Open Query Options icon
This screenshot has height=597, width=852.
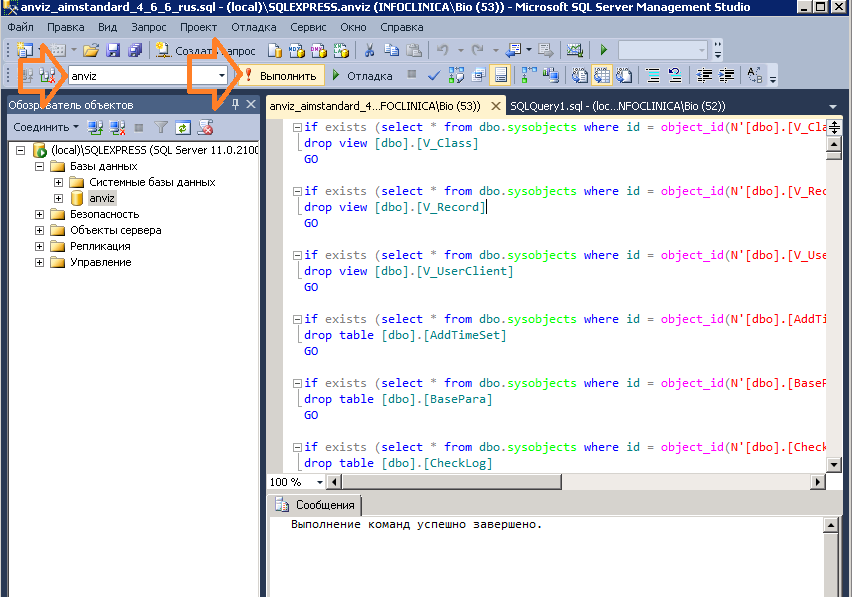(x=478, y=76)
